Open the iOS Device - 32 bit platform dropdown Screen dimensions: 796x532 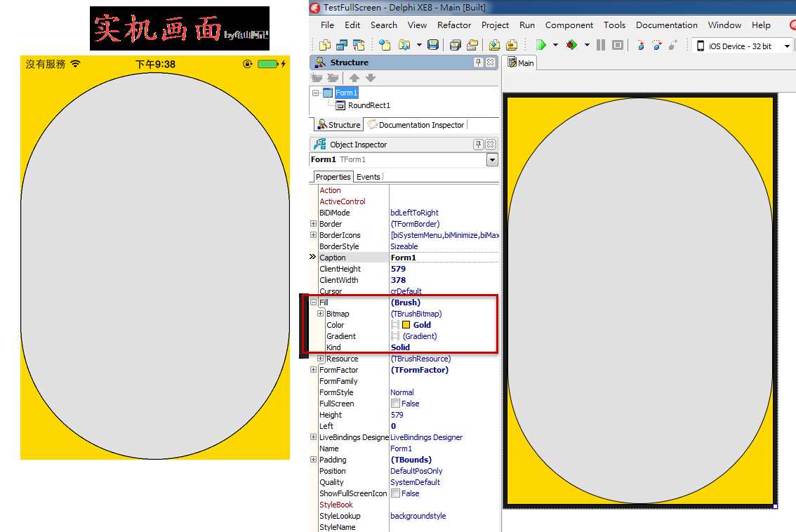[787, 46]
